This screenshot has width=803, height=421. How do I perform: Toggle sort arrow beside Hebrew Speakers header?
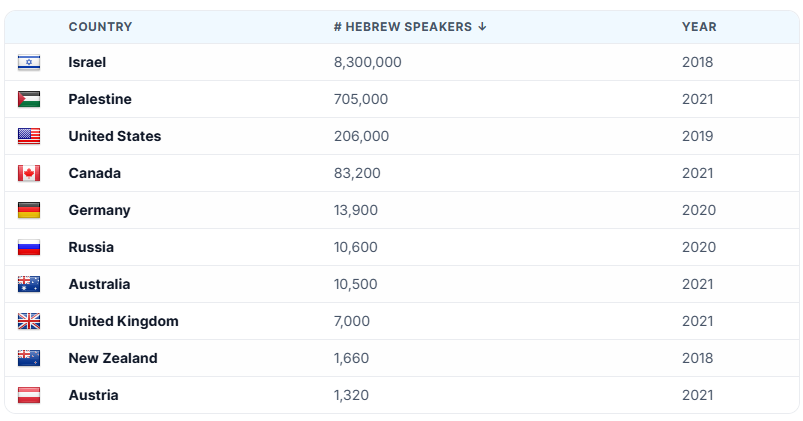(x=482, y=27)
